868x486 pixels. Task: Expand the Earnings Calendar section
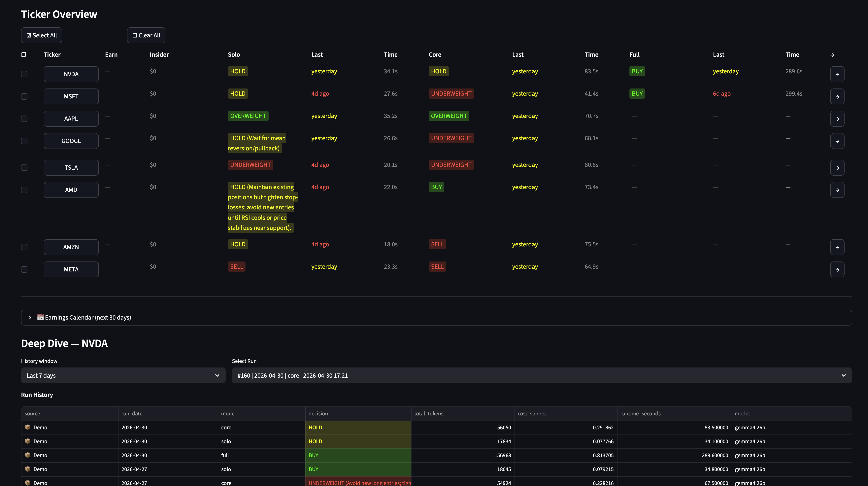click(x=436, y=318)
